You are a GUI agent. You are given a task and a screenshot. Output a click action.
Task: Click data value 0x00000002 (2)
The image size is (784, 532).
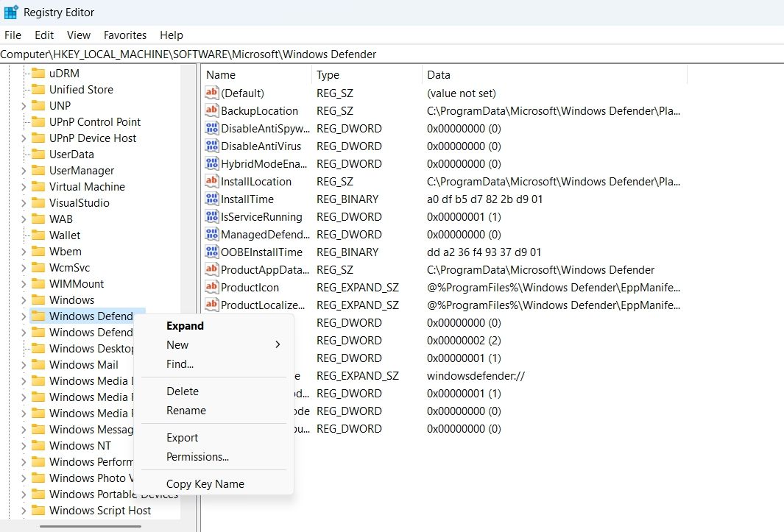(464, 341)
